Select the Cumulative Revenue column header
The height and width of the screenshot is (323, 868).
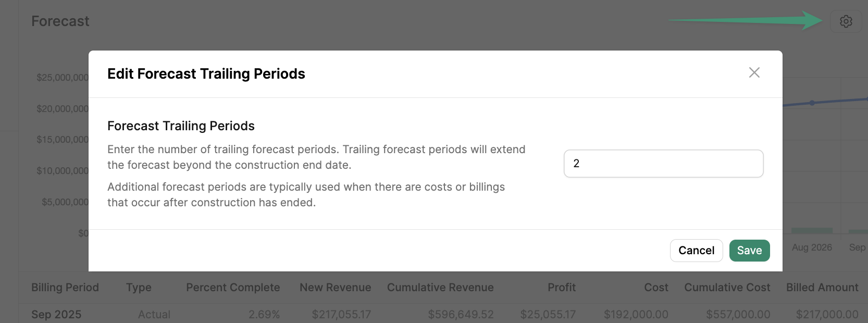pyautogui.click(x=440, y=288)
